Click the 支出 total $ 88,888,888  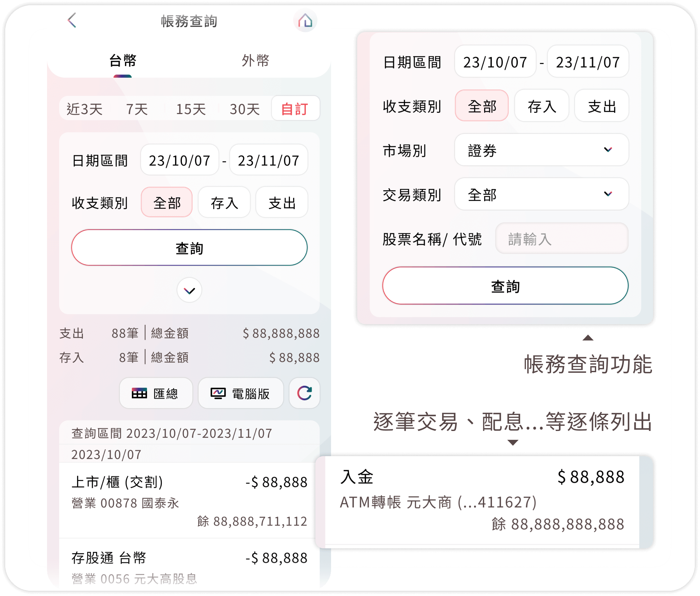(x=281, y=333)
